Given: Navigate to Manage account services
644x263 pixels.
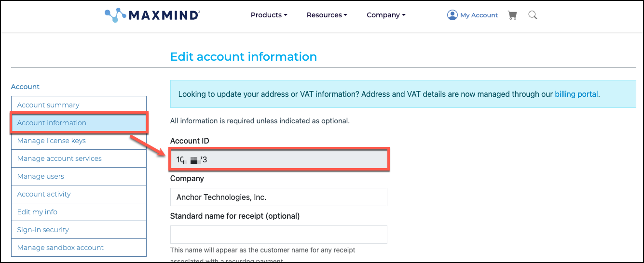Looking at the screenshot, I should click(x=59, y=158).
